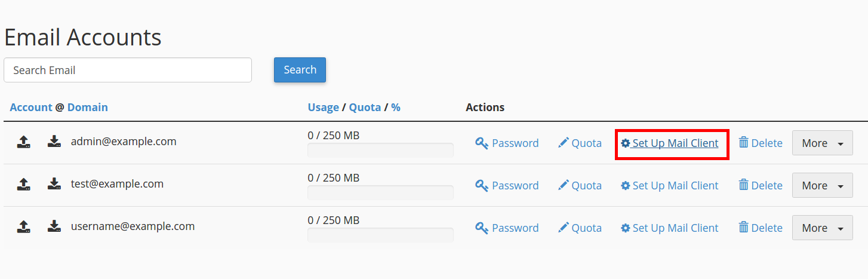Sort by Usage column header
Screen dimensions: 868x279
coord(323,108)
